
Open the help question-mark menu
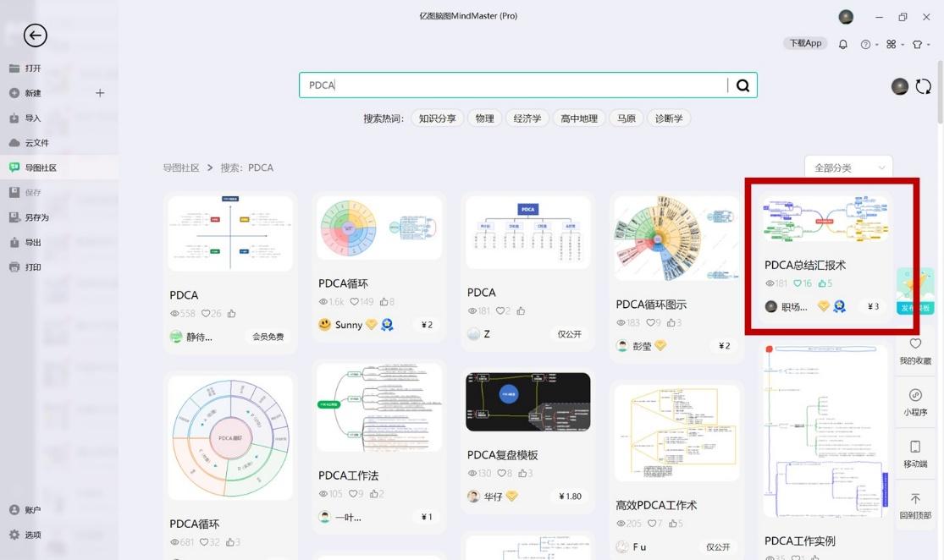(x=866, y=44)
